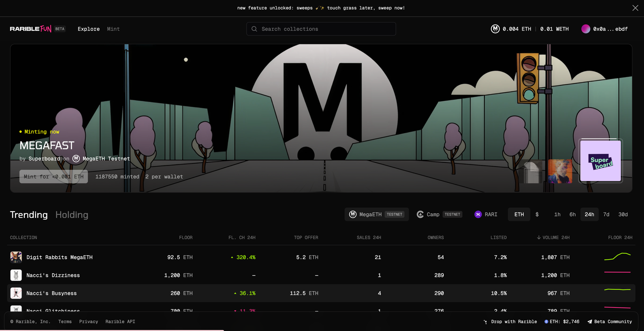Click the search magnifier icon
Viewport: 644px width, 331px height.
click(254, 29)
